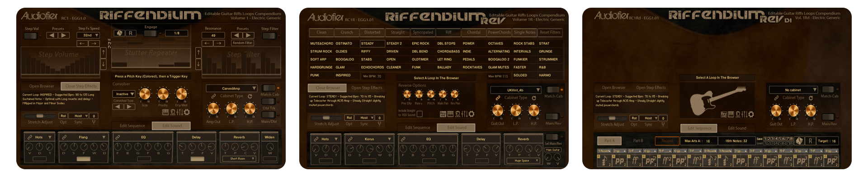Open the Inactive convolver dropdown in RC1
The image size is (868, 181).
click(123, 94)
